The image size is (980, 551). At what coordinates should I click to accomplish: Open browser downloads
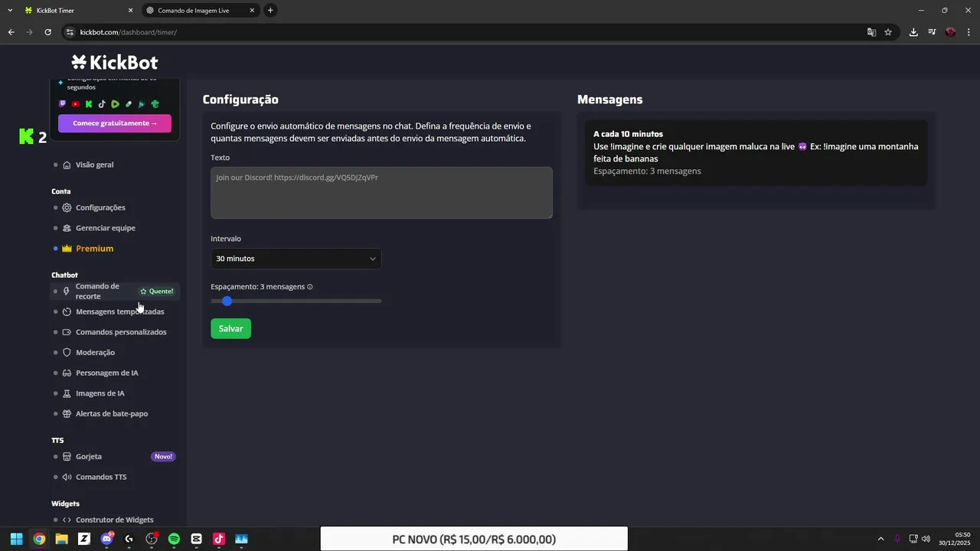point(913,32)
